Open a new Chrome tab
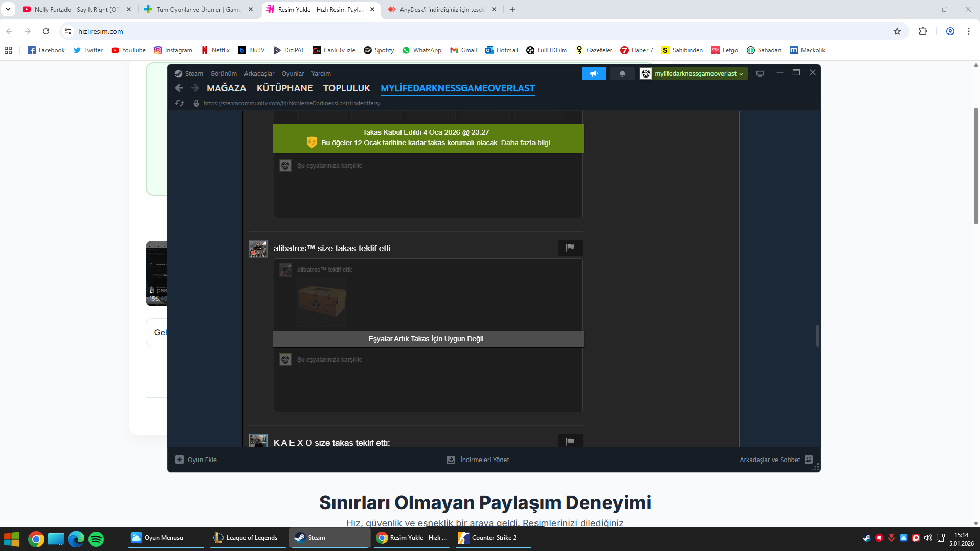 tap(513, 9)
